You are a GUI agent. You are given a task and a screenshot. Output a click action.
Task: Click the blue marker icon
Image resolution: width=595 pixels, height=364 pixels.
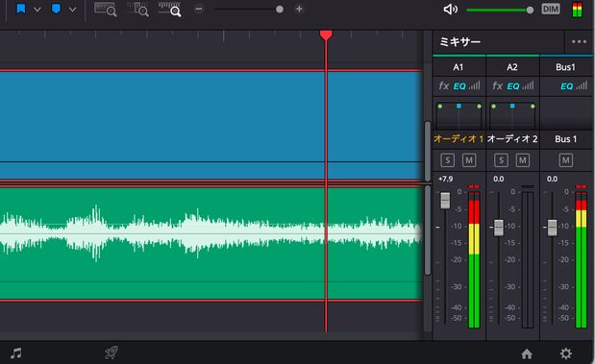[56, 9]
